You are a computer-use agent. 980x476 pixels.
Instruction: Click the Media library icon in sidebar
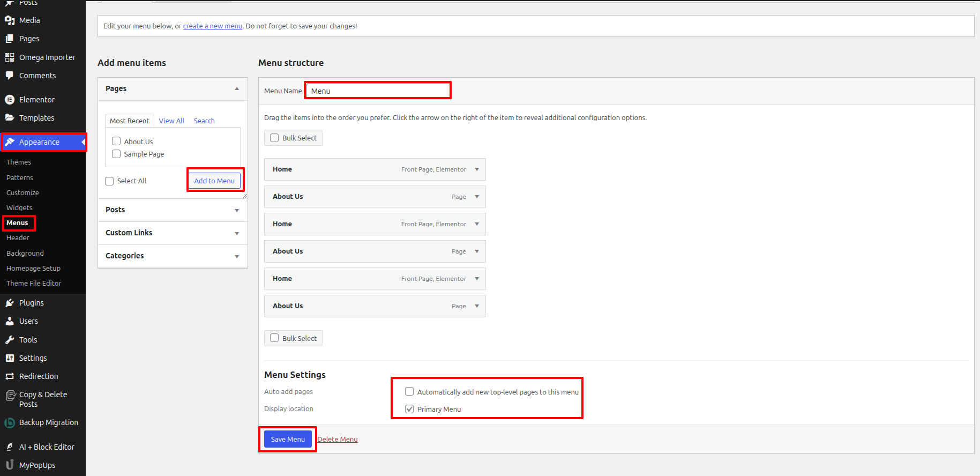(x=10, y=20)
